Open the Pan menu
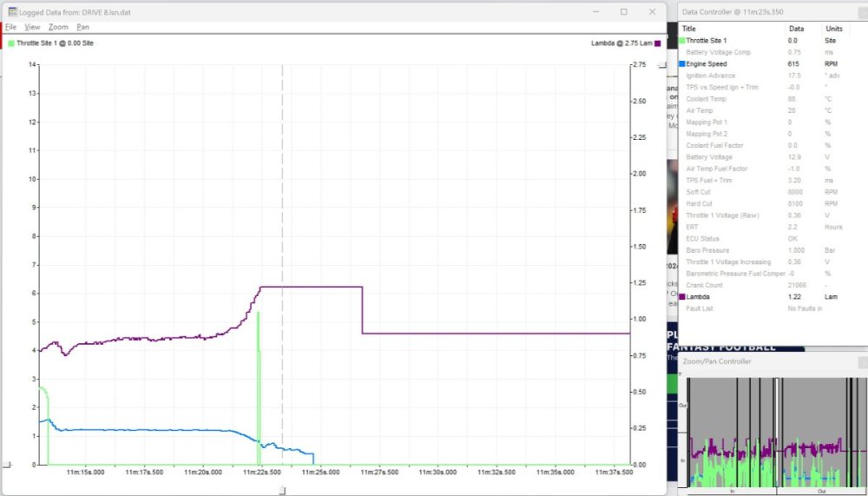 coord(82,27)
